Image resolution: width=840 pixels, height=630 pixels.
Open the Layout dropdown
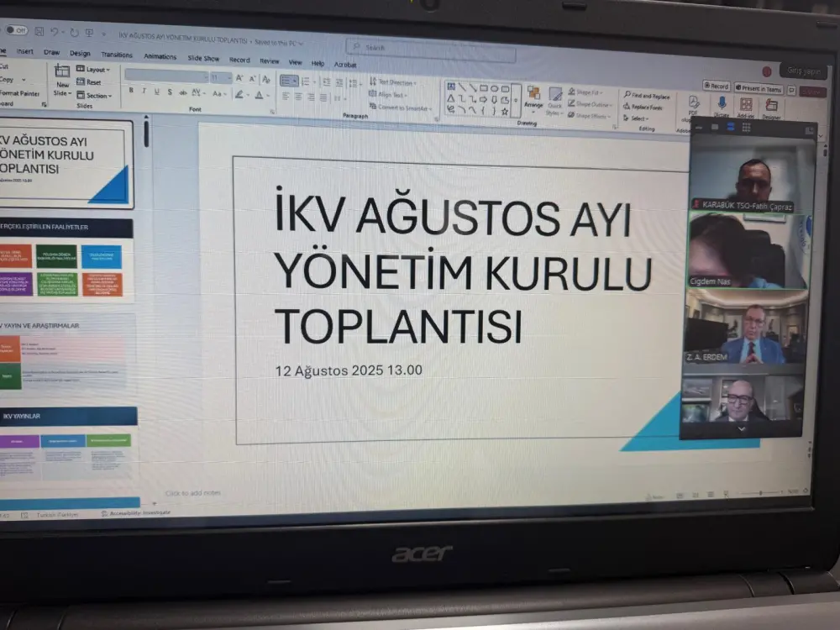pyautogui.click(x=93, y=69)
